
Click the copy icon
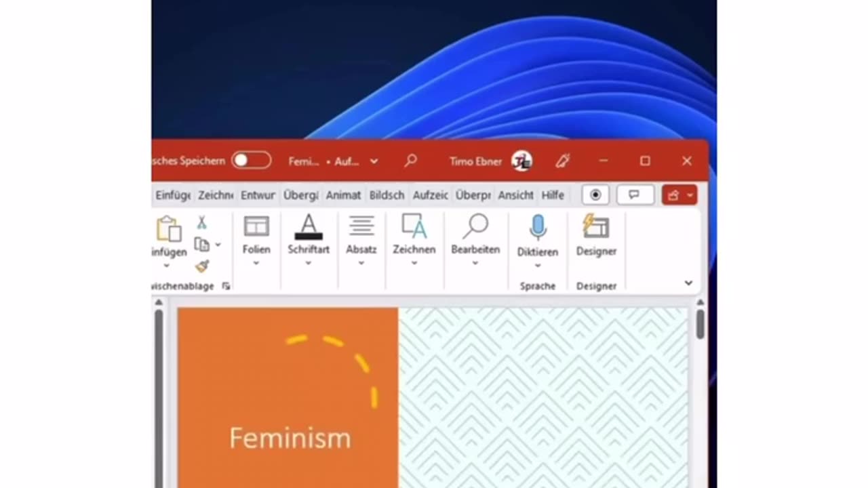[x=201, y=244]
